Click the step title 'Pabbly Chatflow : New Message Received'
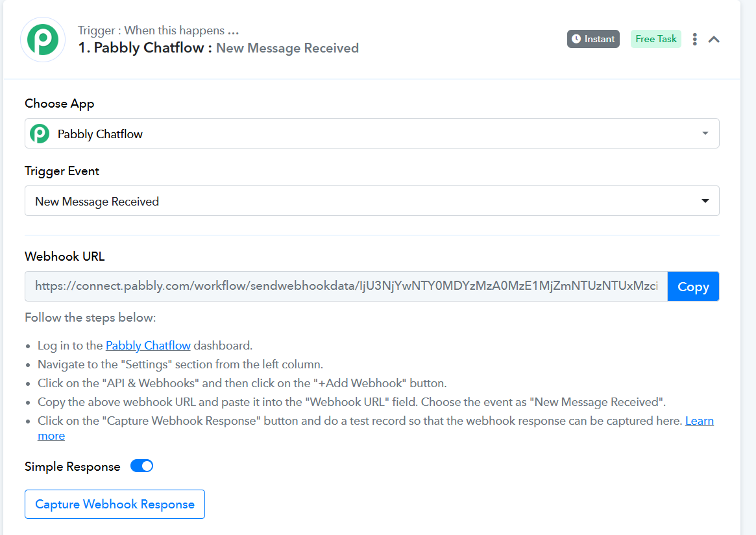756x535 pixels. point(219,48)
